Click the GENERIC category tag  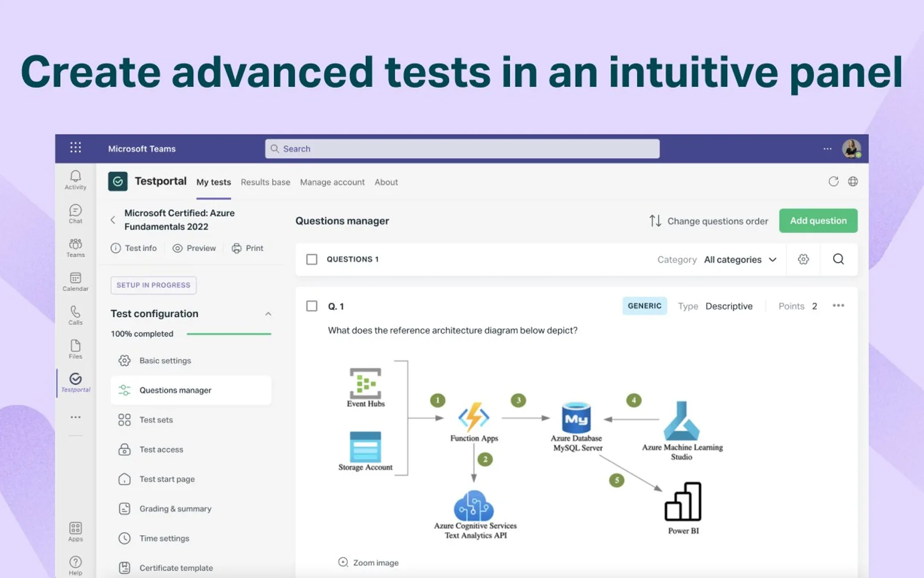pos(644,306)
